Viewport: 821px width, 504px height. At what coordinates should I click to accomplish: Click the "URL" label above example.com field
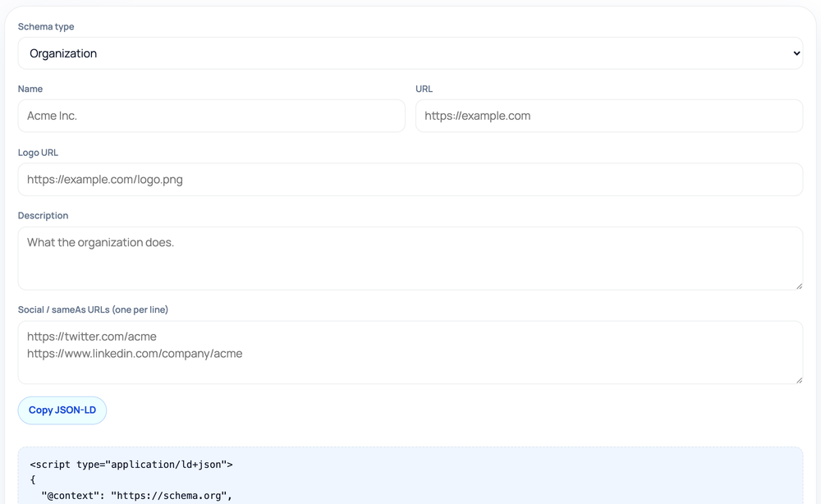[x=424, y=89]
